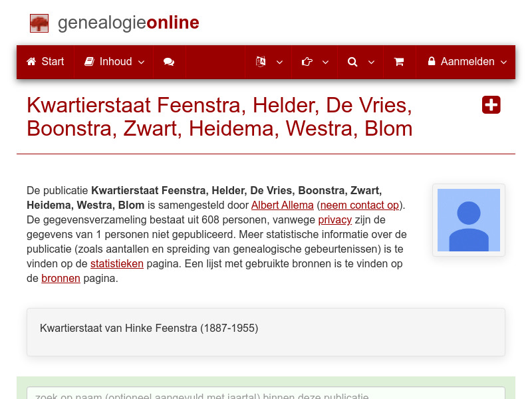This screenshot has width=532, height=399.
Task: Expand the search dropdown chevron
Action: [370, 62]
